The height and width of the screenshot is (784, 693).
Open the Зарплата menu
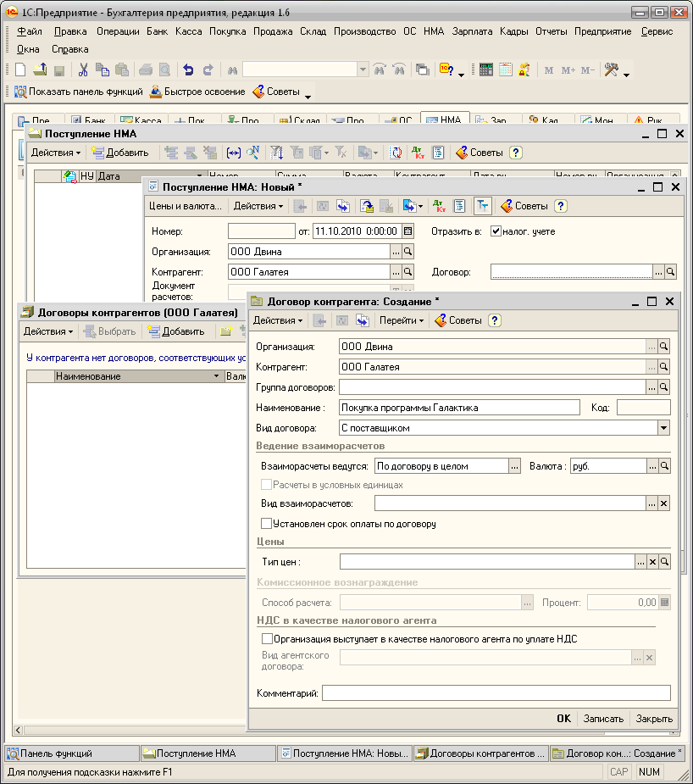472,31
